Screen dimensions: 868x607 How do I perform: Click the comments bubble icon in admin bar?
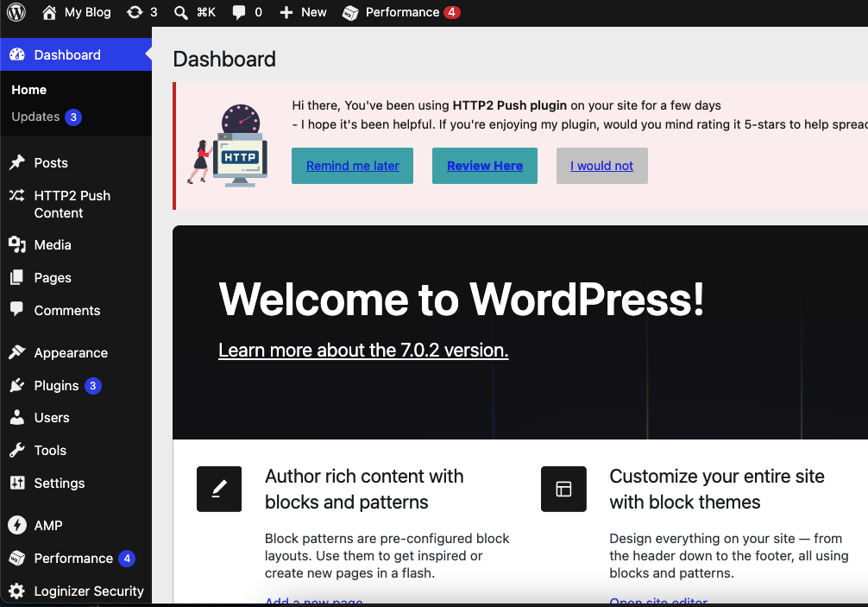coord(239,12)
